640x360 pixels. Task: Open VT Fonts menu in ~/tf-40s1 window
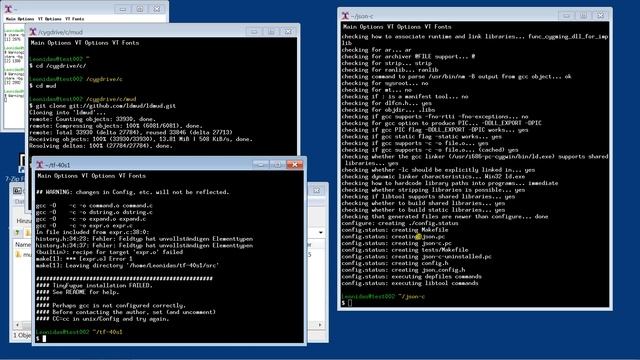click(x=132, y=176)
